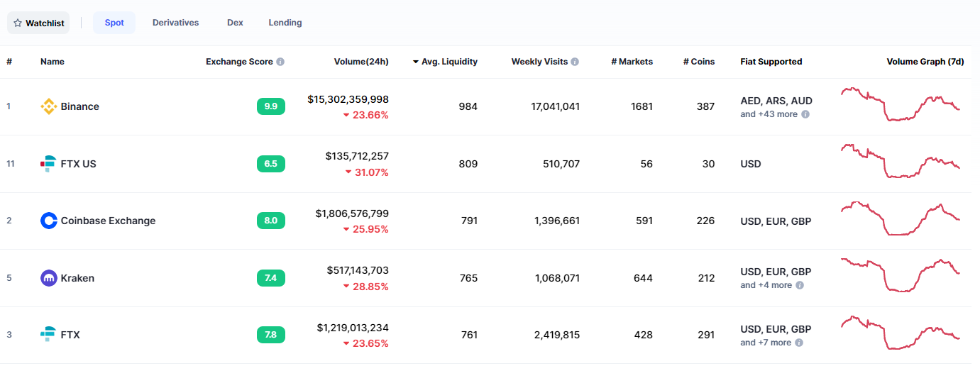Click Coinbase weekly visits 1,396,661
This screenshot has width=980, height=366.
(557, 221)
